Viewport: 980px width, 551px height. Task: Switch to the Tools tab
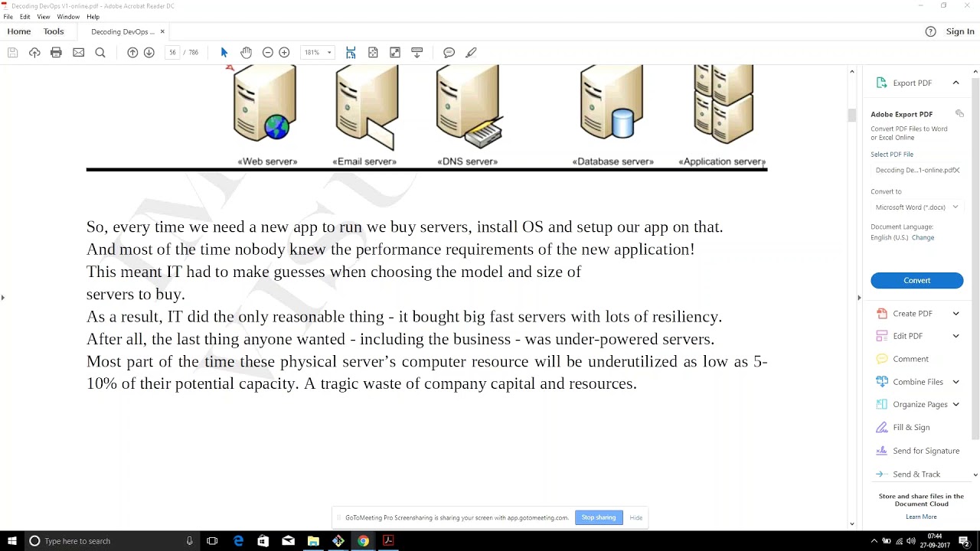pos(54,31)
